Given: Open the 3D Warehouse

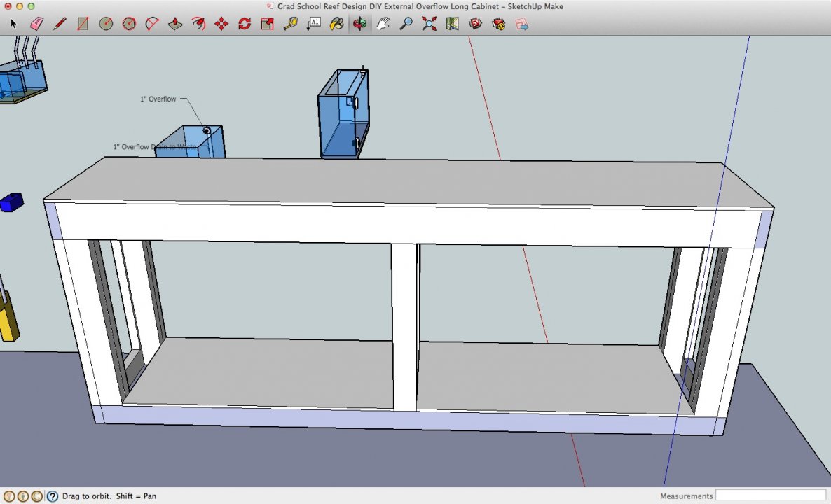Looking at the screenshot, I should coord(476,24).
